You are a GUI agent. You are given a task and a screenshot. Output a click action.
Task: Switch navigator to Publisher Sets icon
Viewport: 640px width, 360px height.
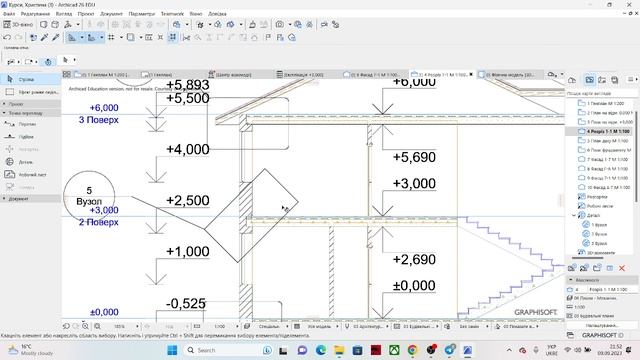click(x=615, y=80)
